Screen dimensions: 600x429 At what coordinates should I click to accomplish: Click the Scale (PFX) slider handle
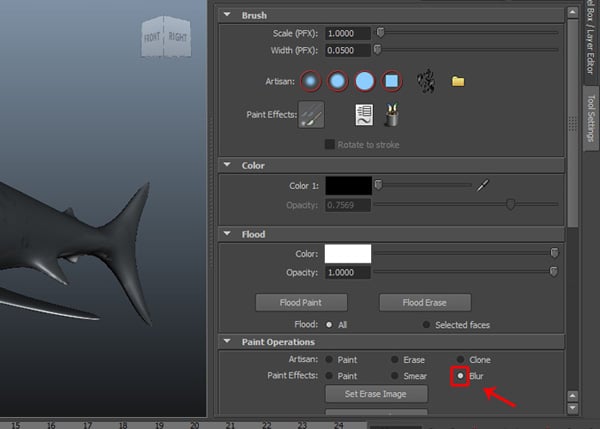(380, 32)
